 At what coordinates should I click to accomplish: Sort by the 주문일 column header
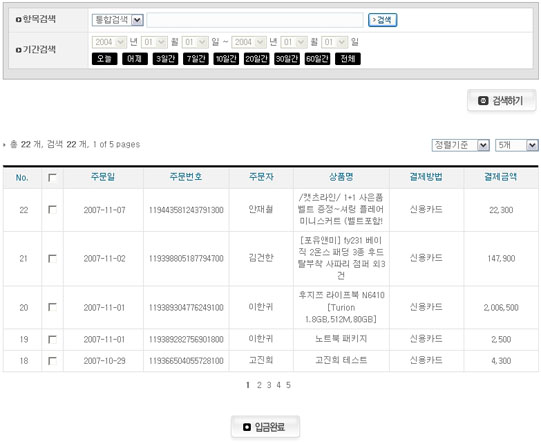[103, 177]
